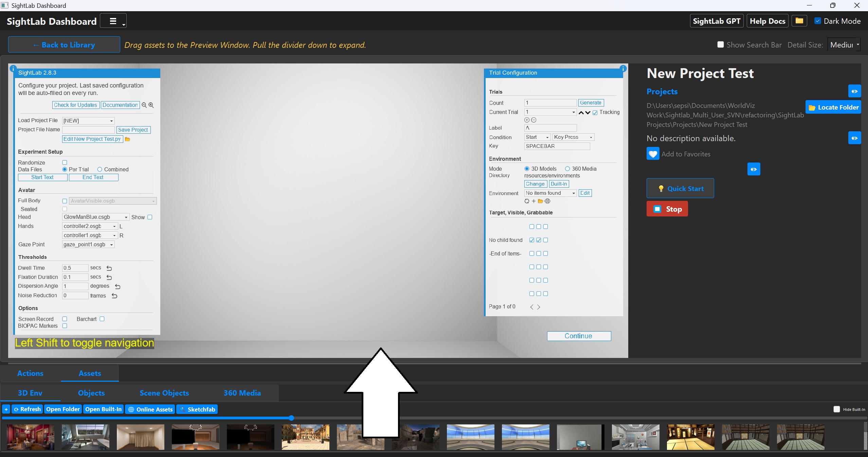Open the hamburger menu beside SightLab Dashboard
868x457 pixels.
113,21
